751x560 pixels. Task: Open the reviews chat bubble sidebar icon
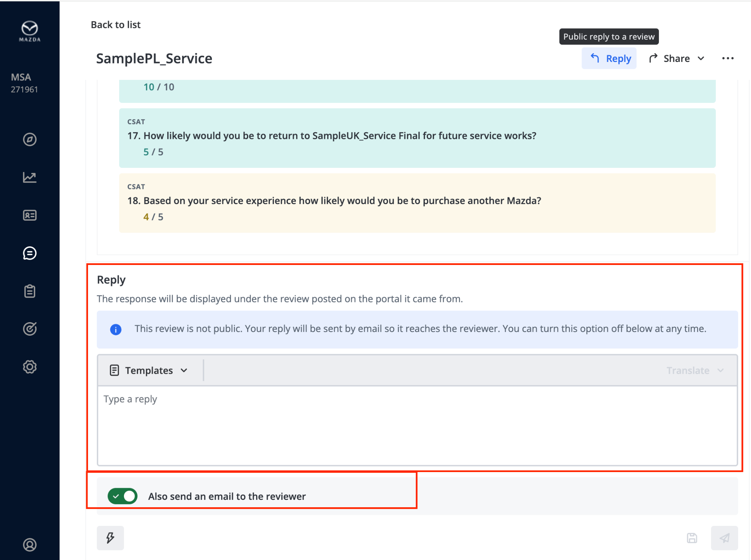pyautogui.click(x=30, y=253)
